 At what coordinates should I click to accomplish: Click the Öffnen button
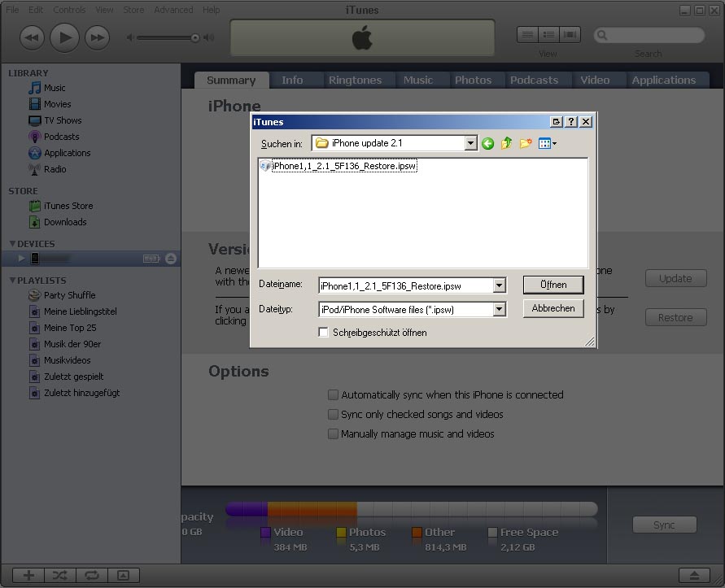(552, 285)
